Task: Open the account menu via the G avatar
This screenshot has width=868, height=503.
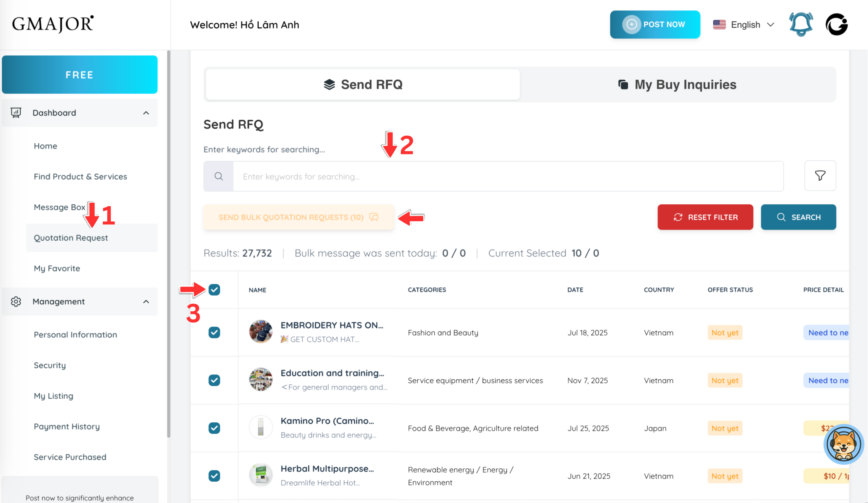Action: [837, 24]
